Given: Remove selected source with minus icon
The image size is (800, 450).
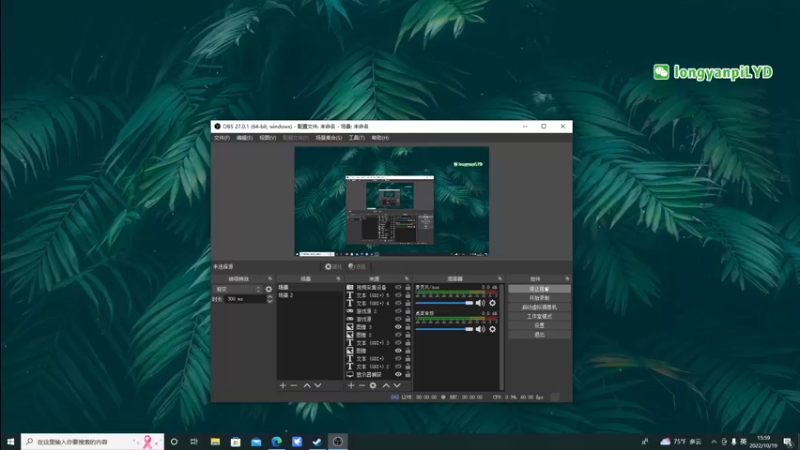Looking at the screenshot, I should pyautogui.click(x=362, y=386).
